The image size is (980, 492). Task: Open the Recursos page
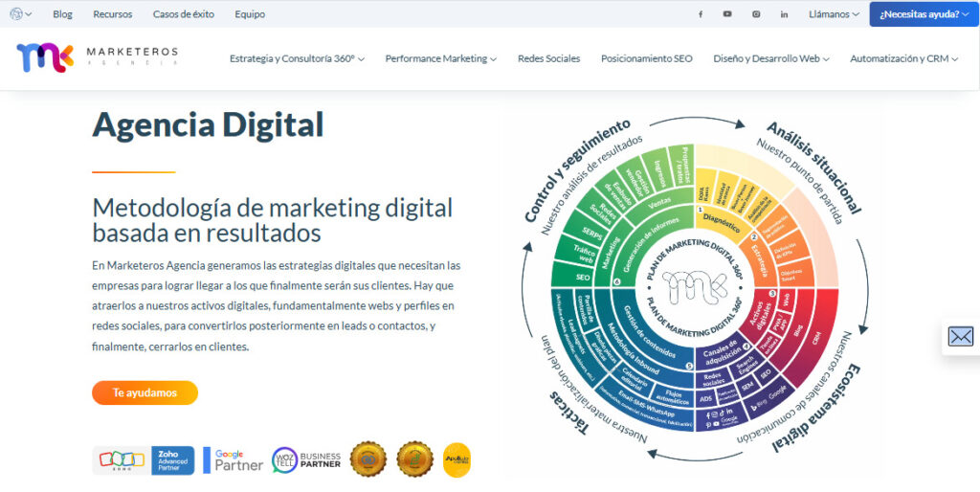click(x=113, y=13)
